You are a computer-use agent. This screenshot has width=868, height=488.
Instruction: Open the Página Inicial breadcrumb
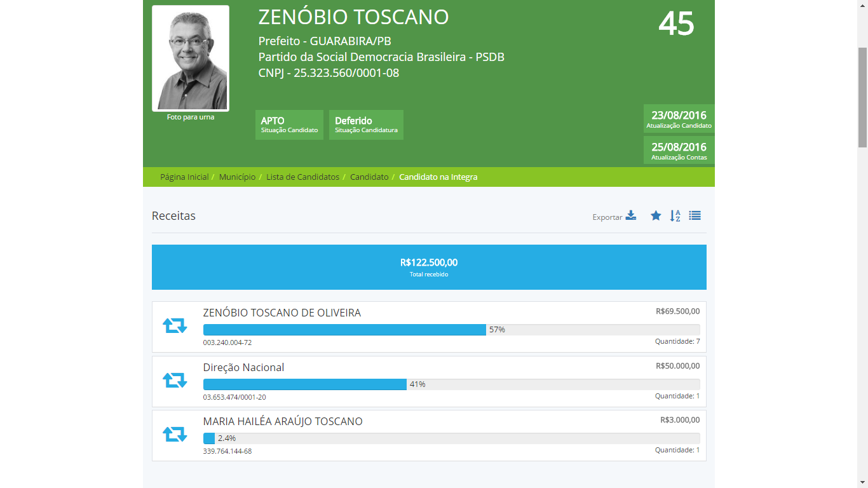(184, 177)
